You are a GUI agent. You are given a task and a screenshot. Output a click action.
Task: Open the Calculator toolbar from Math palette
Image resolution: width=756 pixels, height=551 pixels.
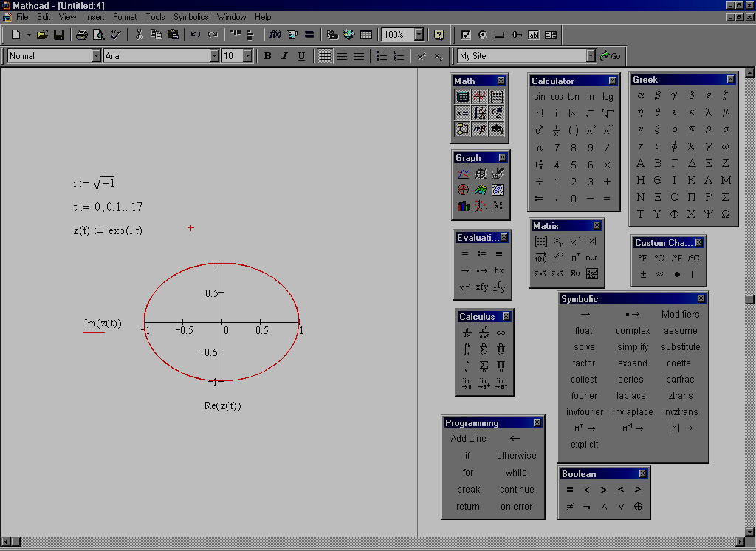(462, 96)
